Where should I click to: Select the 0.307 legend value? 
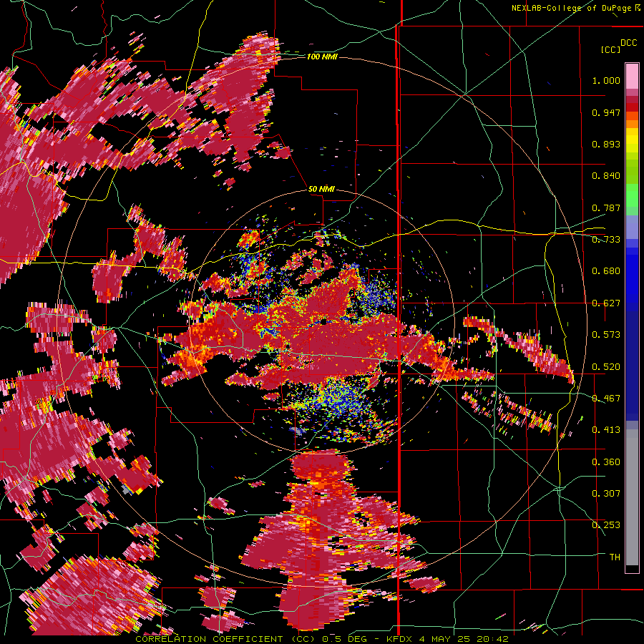[x=606, y=494]
